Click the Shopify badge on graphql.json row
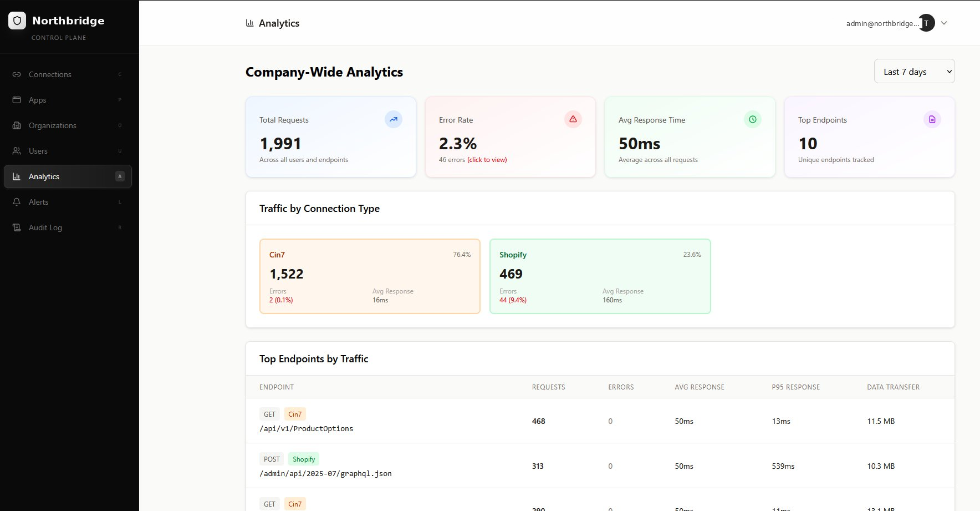Image resolution: width=980 pixels, height=511 pixels. (304, 459)
